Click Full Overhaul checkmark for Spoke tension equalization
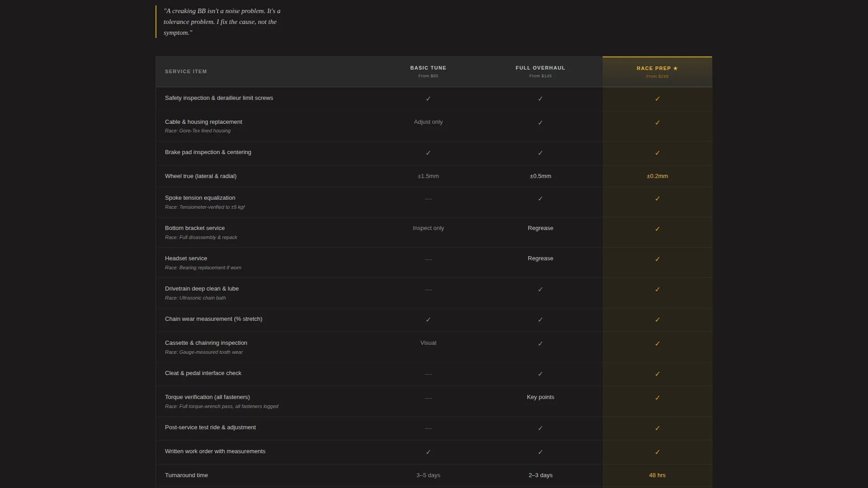This screenshot has height=488, width=868. (540, 198)
